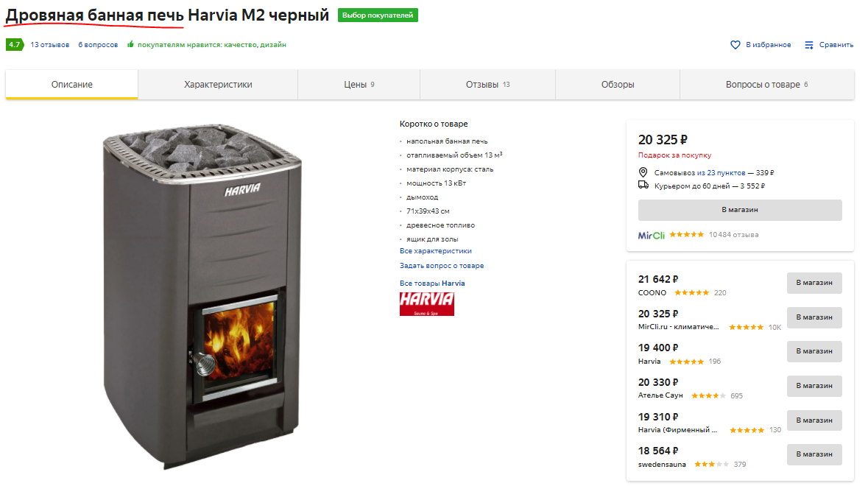Screen dimensions: 868x486
Task: Click the pickup location pin icon
Action: click(x=643, y=172)
